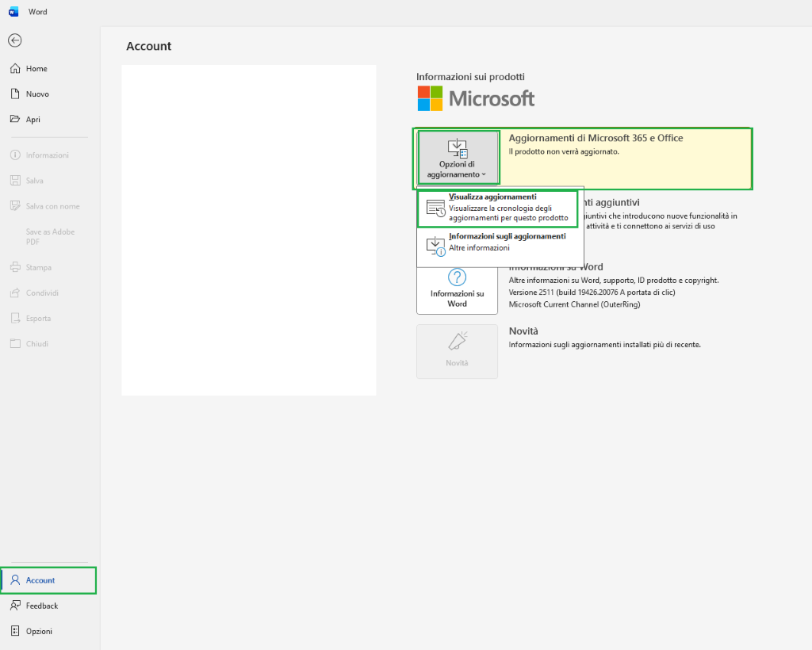Click the Aggiornamenti di Microsoft 365 heading

click(596, 138)
